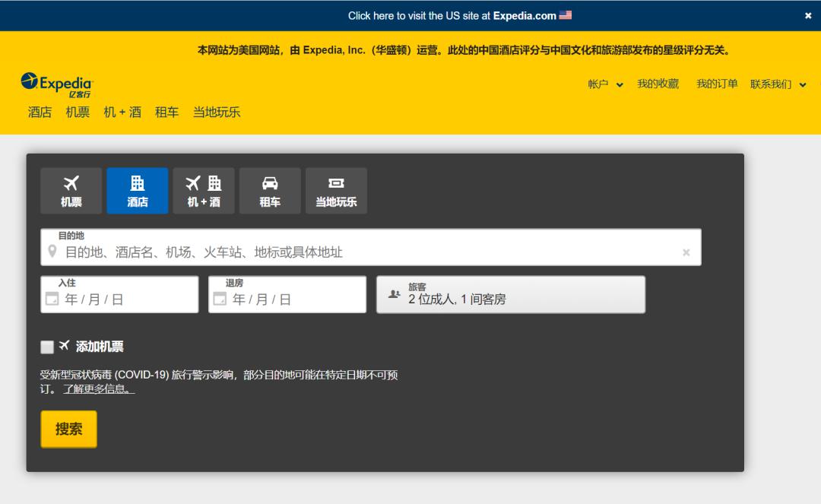The height and width of the screenshot is (504, 821).
Task: Click the COVID-19 travel advisory text
Action: [219, 382]
